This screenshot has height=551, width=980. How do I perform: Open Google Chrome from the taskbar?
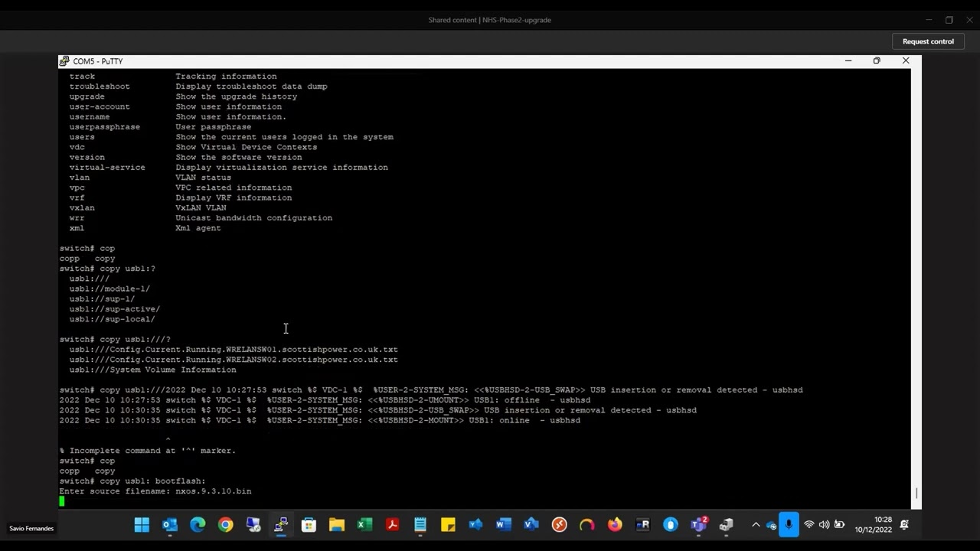pyautogui.click(x=225, y=524)
